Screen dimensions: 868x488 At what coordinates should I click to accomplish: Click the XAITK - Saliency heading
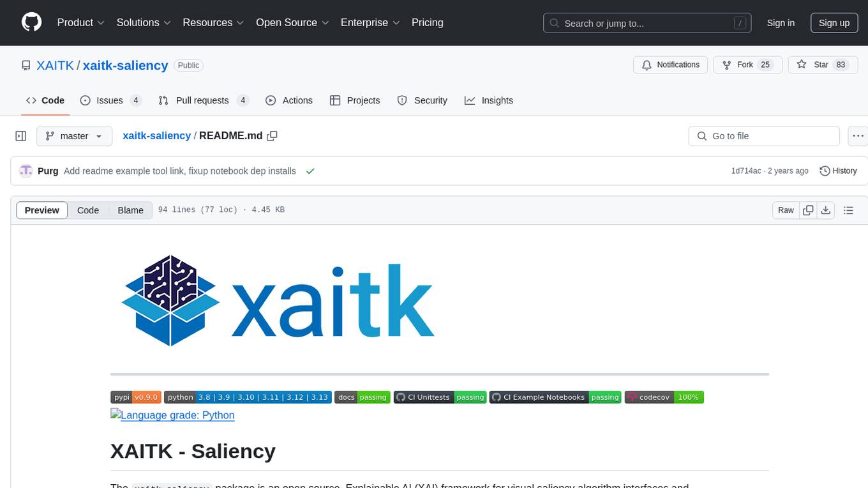(x=193, y=451)
